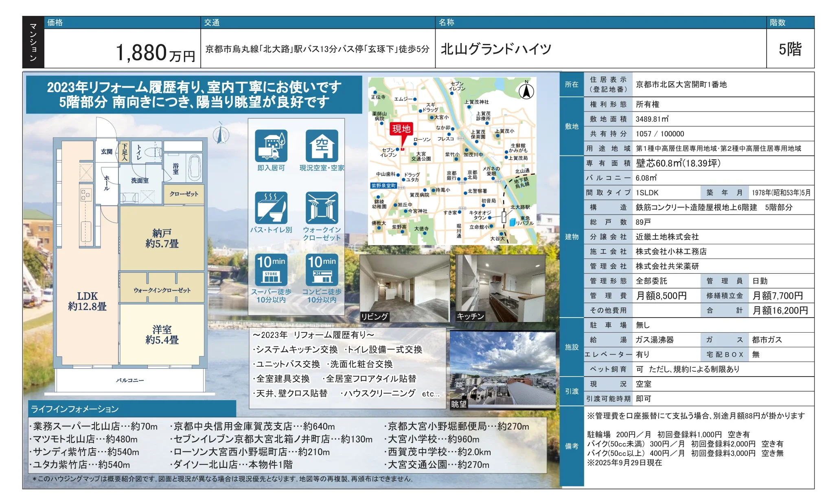This screenshot has width=837, height=504.
Task: Open the キッチン photo thumbnail
Action: click(x=500, y=288)
